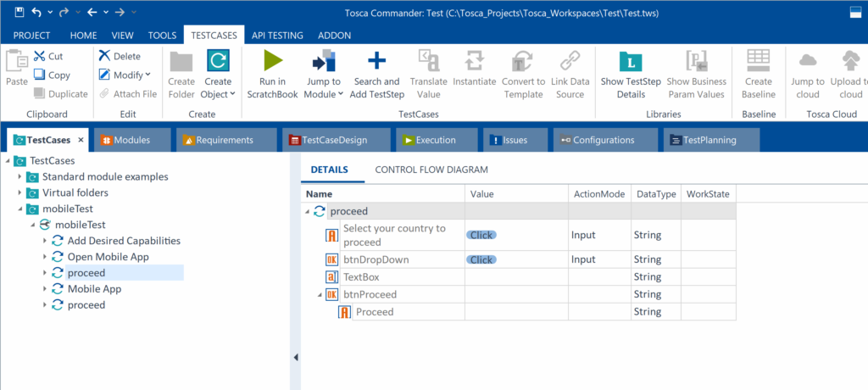Click the Save icon in title bar
The height and width of the screenshot is (390, 868).
click(x=19, y=12)
